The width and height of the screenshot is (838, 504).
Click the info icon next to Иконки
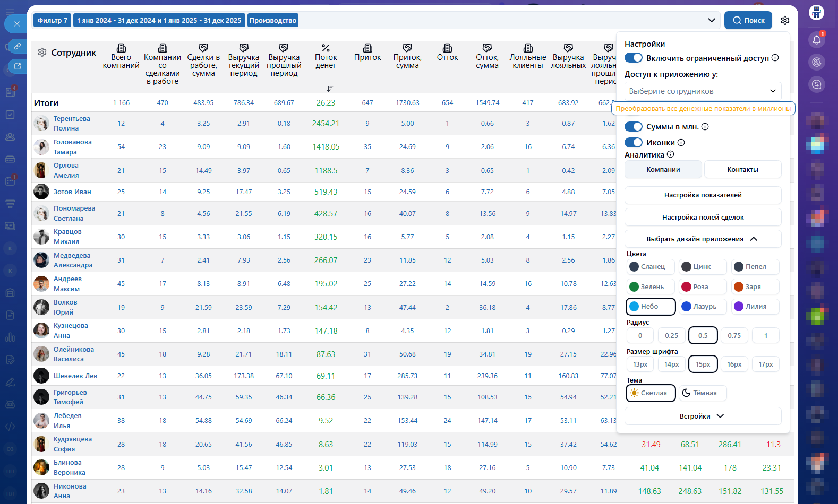(681, 143)
